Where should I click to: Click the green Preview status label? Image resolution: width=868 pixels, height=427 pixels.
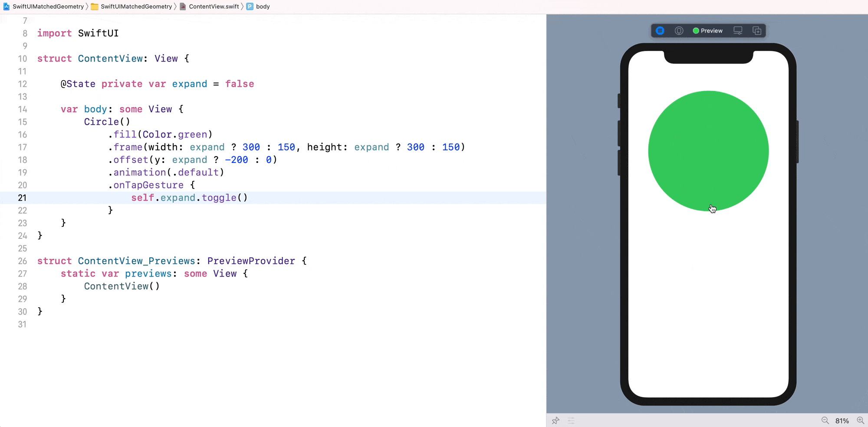pos(708,31)
